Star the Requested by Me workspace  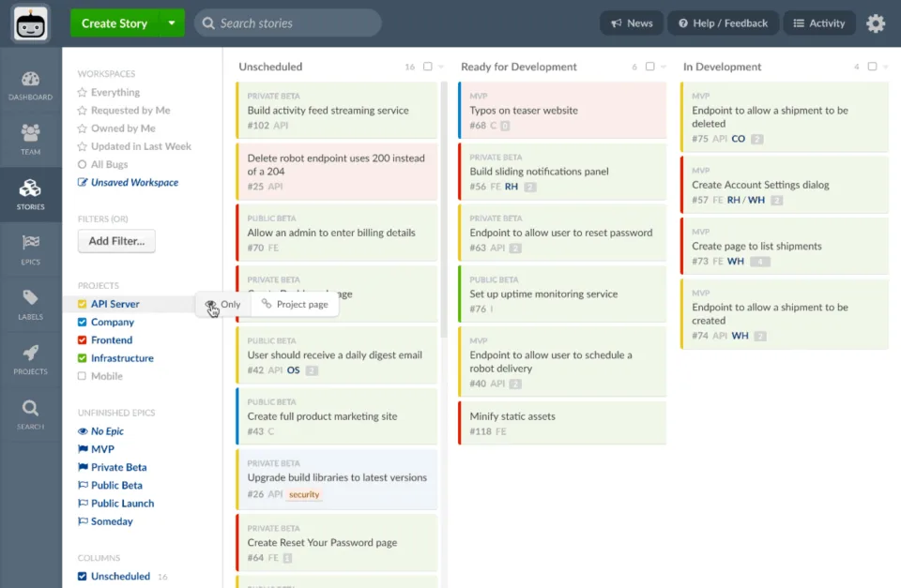point(83,111)
